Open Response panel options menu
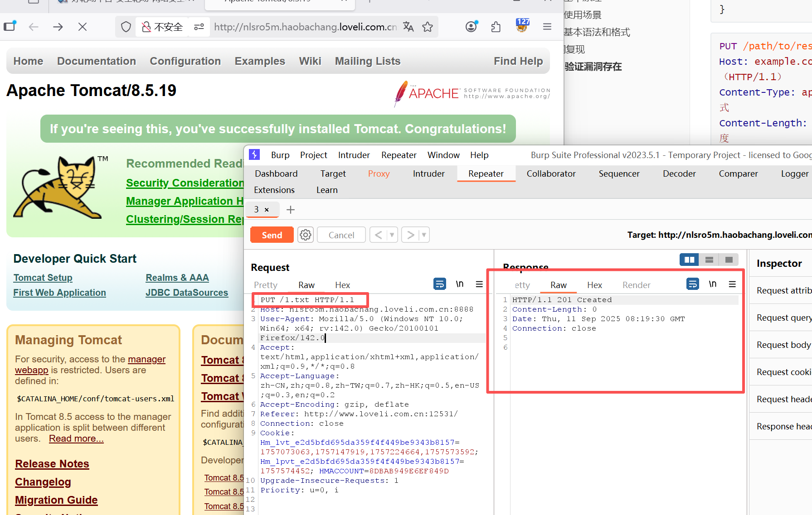The height and width of the screenshot is (515, 812). tap(732, 284)
